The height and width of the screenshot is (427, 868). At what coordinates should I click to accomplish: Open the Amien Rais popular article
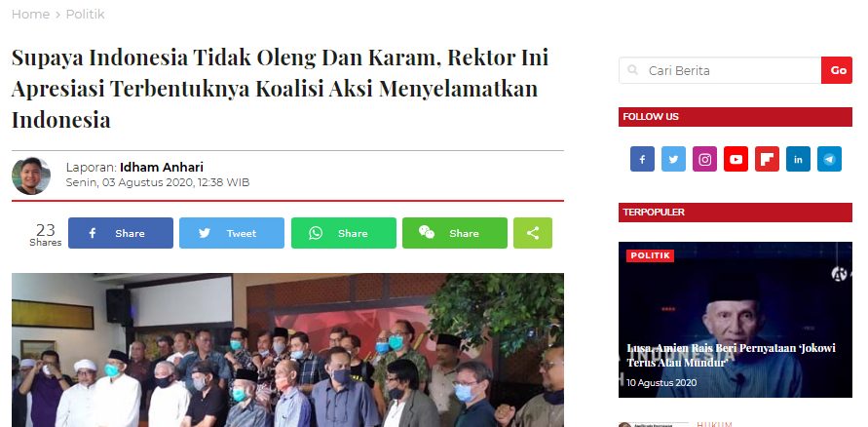pyautogui.click(x=732, y=356)
